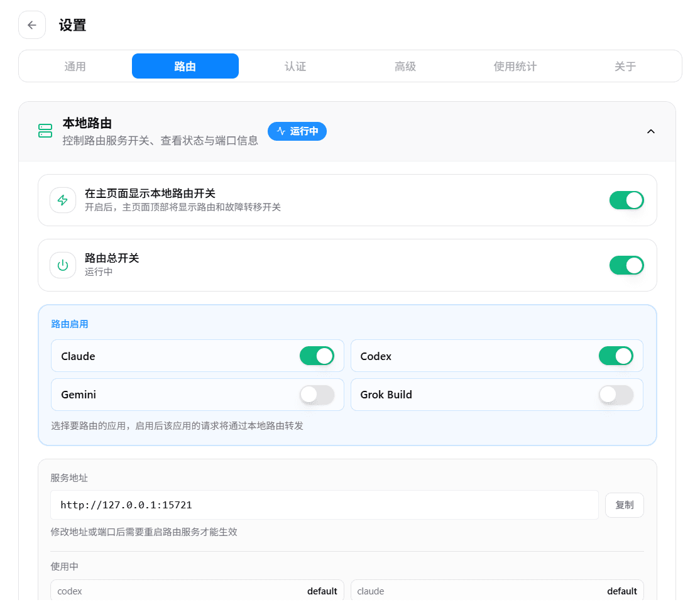The height and width of the screenshot is (612, 700).
Task: Click the 使用中 label
Action: click(x=64, y=567)
